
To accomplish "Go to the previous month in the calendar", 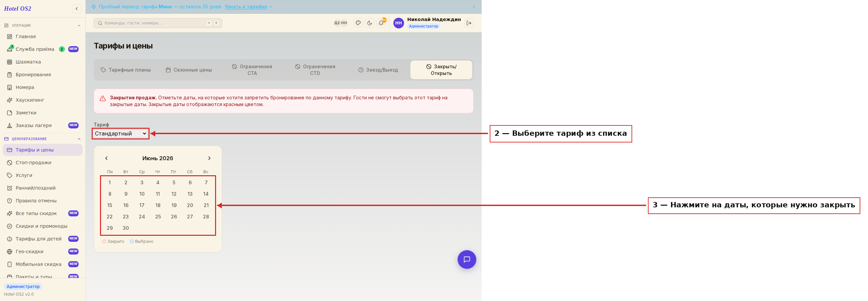I will coord(106,158).
